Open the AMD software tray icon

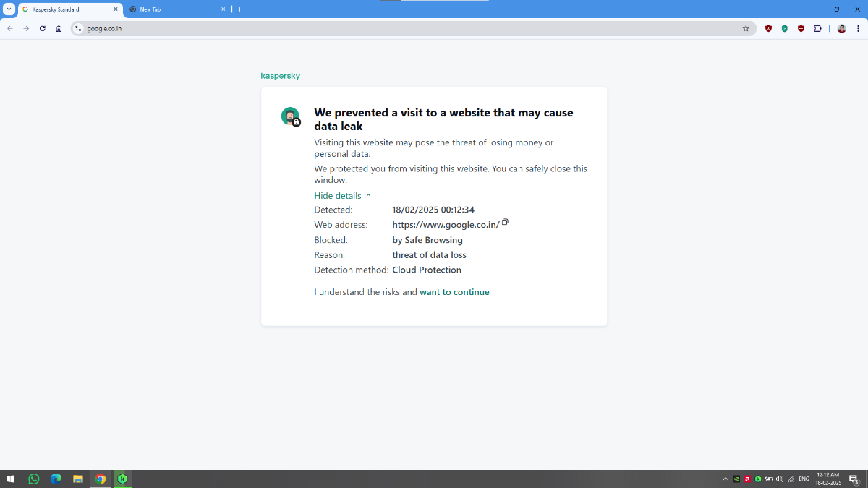pyautogui.click(x=747, y=479)
